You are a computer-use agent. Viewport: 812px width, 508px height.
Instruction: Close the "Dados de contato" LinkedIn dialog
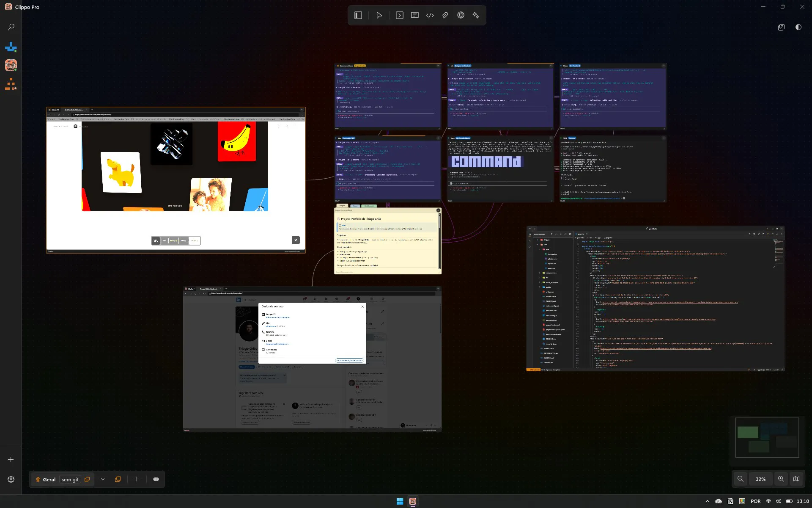[362, 306]
